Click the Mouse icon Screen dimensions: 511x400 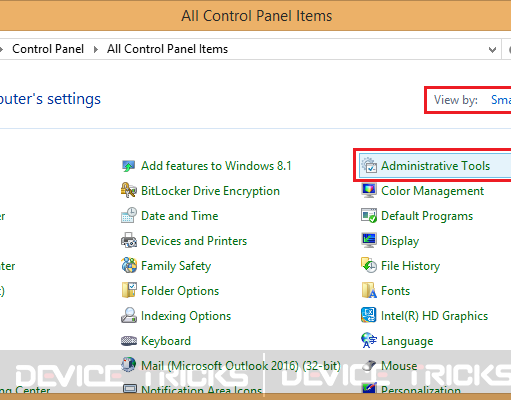point(369,366)
